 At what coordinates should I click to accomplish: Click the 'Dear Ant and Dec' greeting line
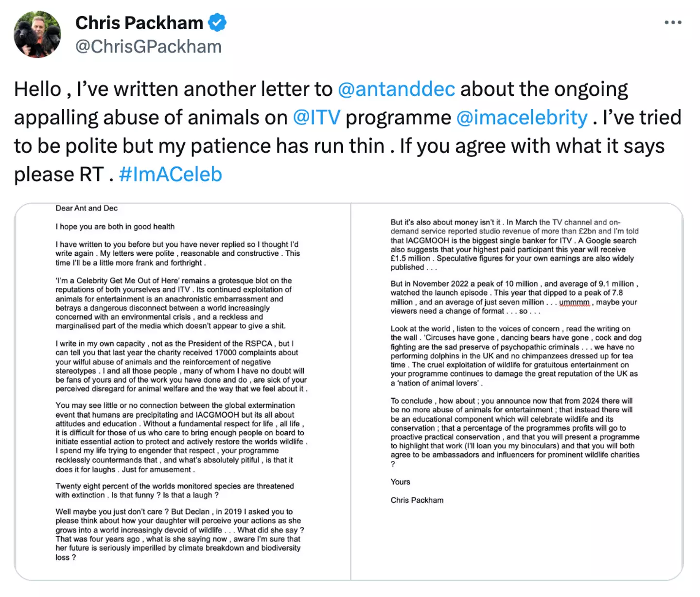click(x=87, y=208)
